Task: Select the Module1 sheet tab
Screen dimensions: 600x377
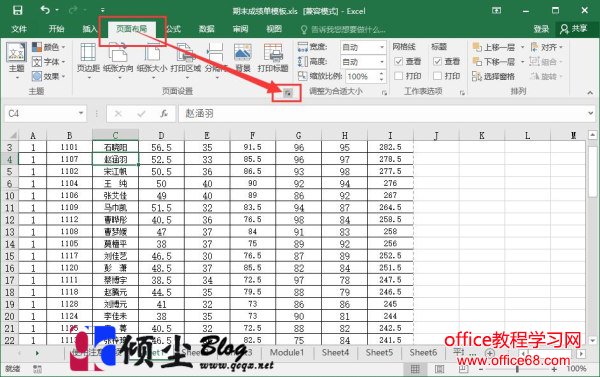Action: [287, 353]
